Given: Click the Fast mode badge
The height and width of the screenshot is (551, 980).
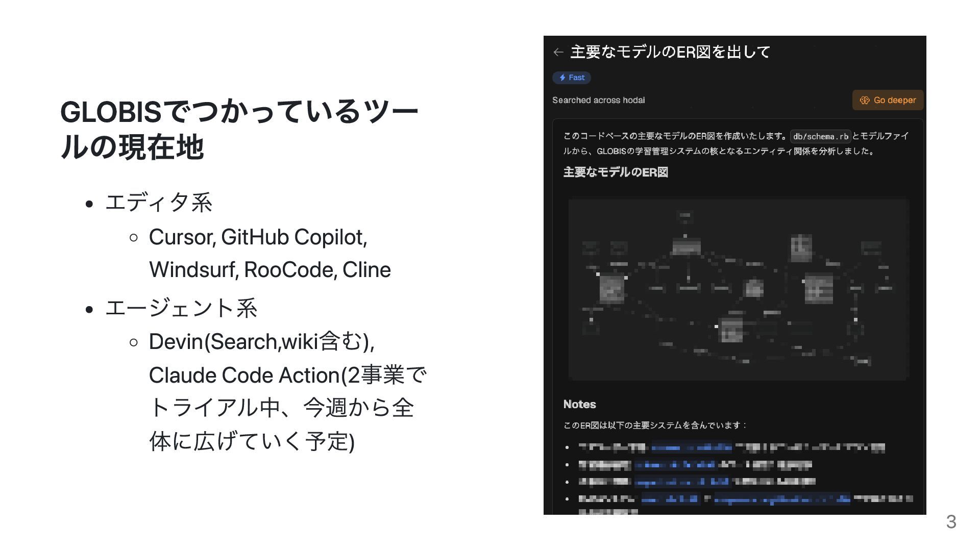Looking at the screenshot, I should 572,78.
